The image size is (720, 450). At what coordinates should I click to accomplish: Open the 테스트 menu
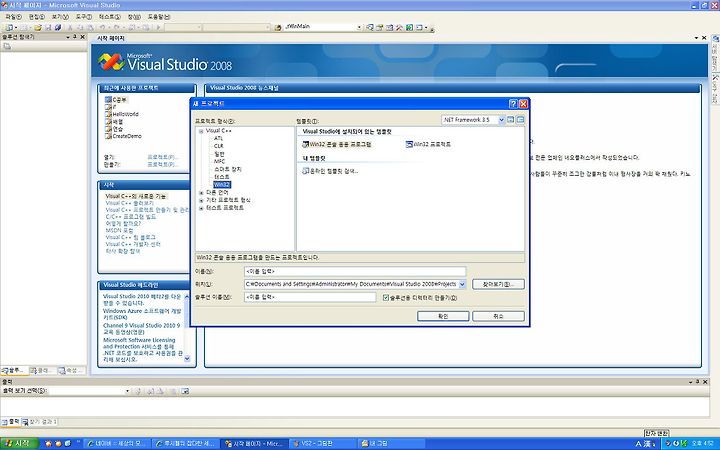click(x=110, y=17)
